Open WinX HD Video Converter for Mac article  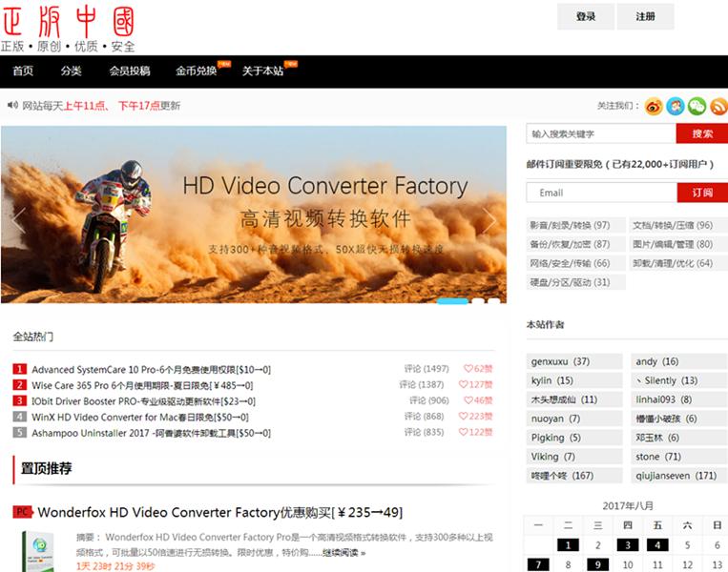coord(140,417)
